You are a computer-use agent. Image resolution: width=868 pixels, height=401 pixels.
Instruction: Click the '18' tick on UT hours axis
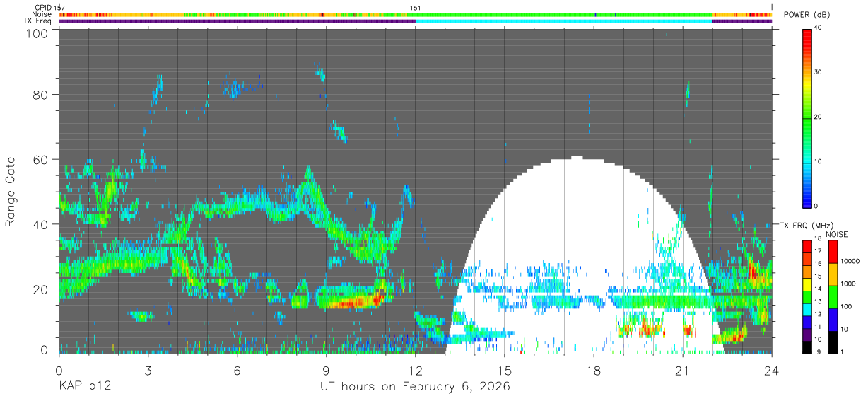click(594, 371)
